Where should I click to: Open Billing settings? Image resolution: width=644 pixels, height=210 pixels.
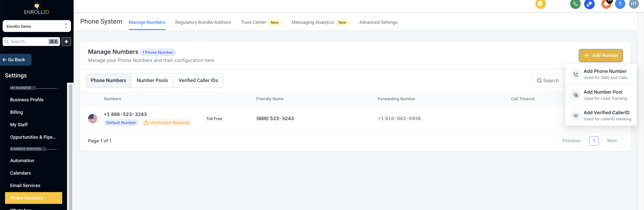pyautogui.click(x=16, y=112)
